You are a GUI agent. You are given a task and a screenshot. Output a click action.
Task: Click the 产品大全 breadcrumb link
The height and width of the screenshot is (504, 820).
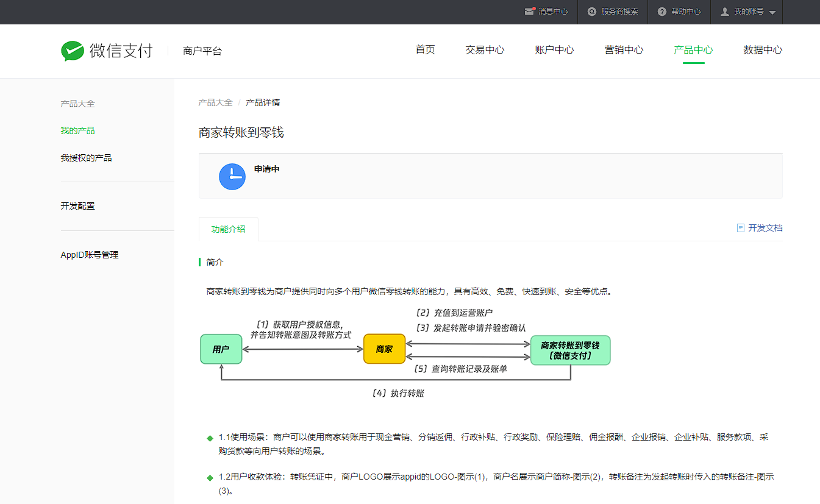coord(215,102)
